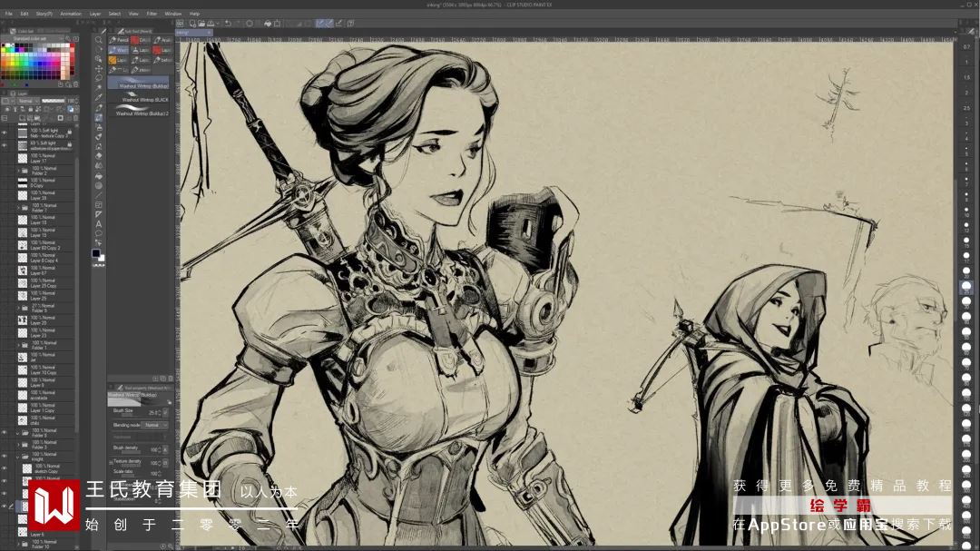Select the Figure line tool
This screenshot has width=980, height=551.
click(99, 195)
